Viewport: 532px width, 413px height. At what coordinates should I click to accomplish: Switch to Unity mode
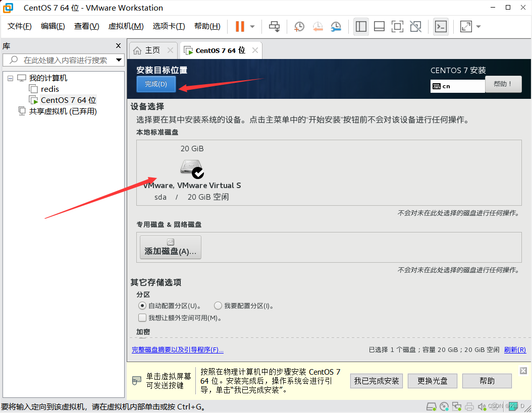pos(415,26)
